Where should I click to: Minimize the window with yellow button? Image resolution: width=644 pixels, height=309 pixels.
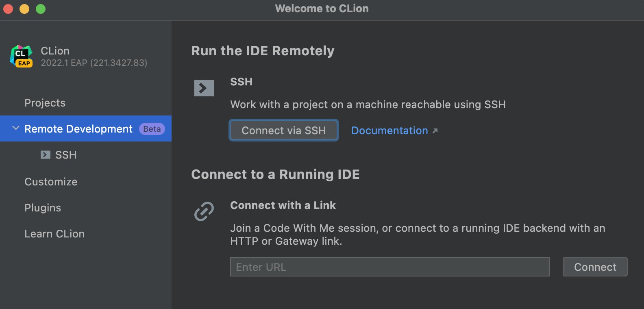(24, 9)
